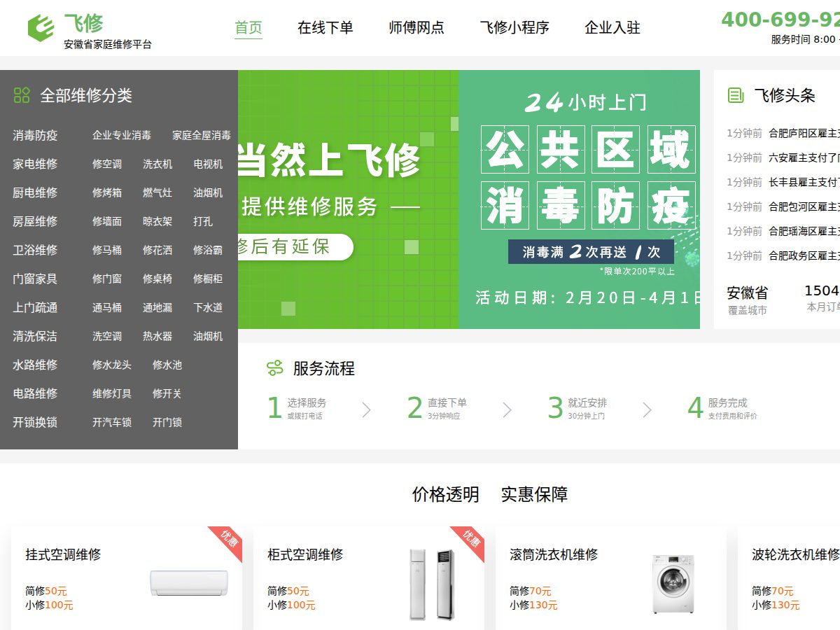Open the 清洗保洁 category
The image size is (840, 630).
pyautogui.click(x=35, y=336)
